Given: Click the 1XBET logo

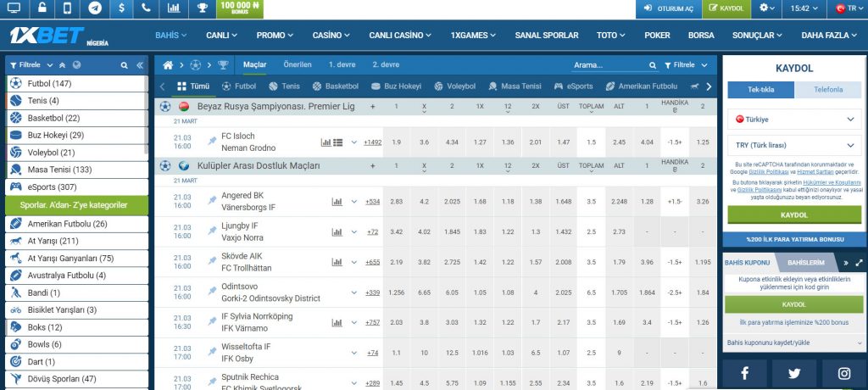Looking at the screenshot, I should coord(47,36).
